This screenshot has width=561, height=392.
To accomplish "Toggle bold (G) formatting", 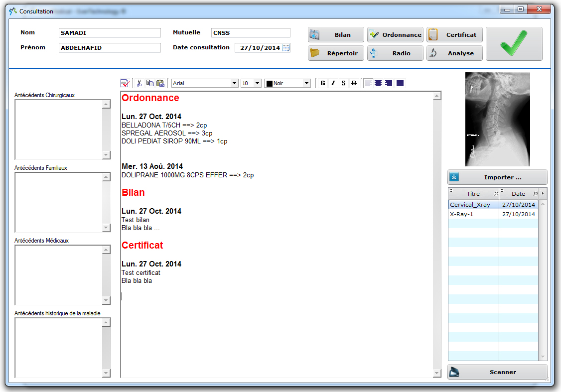I will tap(323, 83).
